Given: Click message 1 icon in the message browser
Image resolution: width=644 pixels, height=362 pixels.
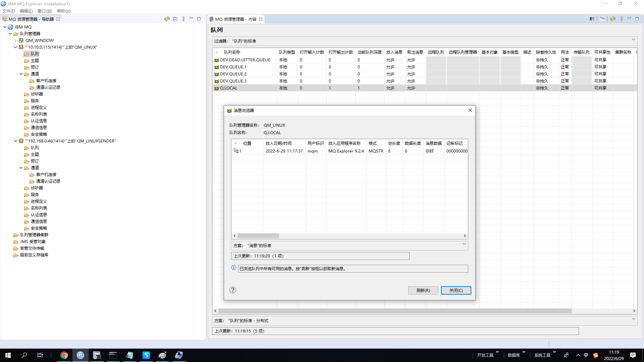Looking at the screenshot, I should click(x=236, y=151).
